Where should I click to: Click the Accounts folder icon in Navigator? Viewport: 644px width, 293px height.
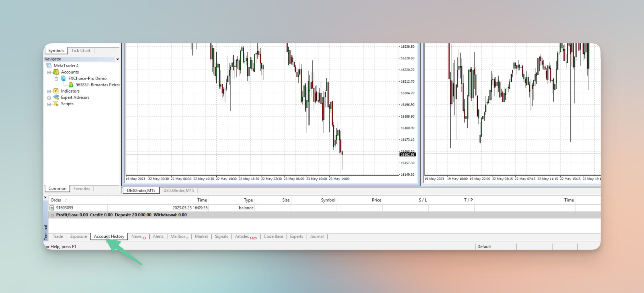(x=56, y=72)
